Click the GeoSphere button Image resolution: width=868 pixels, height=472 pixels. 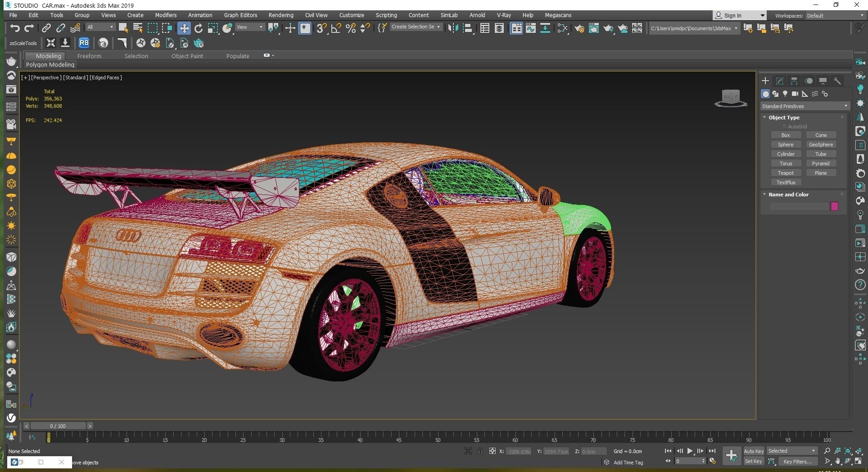(x=821, y=145)
